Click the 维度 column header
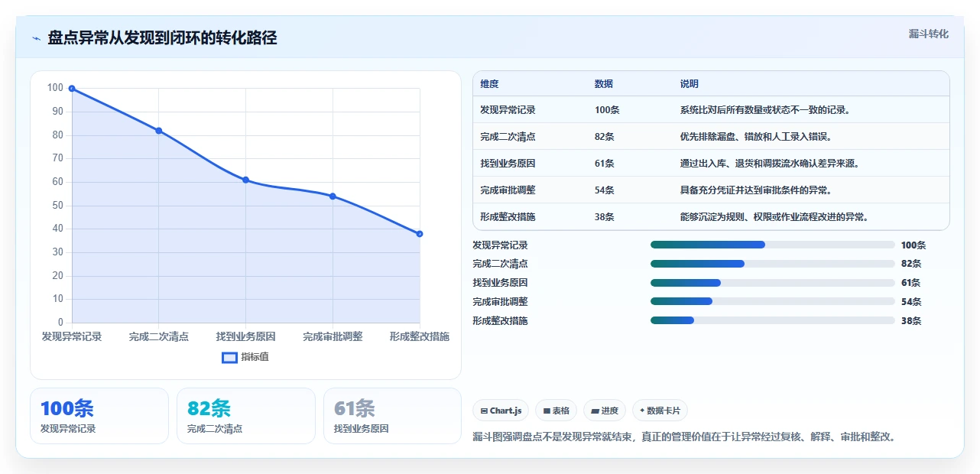980x474 pixels. [x=489, y=84]
